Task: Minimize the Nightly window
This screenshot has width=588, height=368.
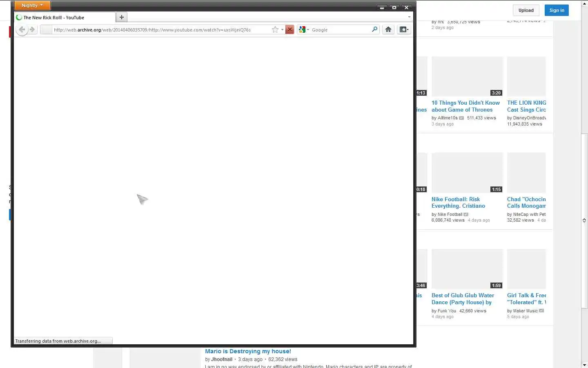Action: pos(382,7)
